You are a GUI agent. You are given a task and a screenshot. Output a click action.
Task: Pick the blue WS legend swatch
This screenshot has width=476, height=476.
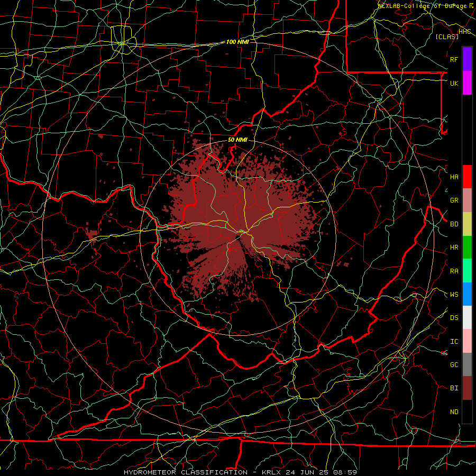pos(467,294)
